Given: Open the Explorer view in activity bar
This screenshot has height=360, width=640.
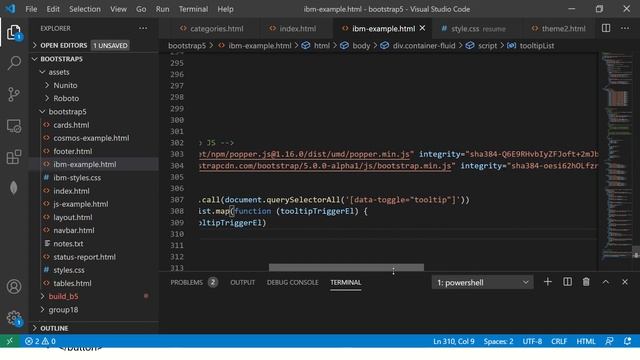Looking at the screenshot, I should pyautogui.click(x=14, y=32).
